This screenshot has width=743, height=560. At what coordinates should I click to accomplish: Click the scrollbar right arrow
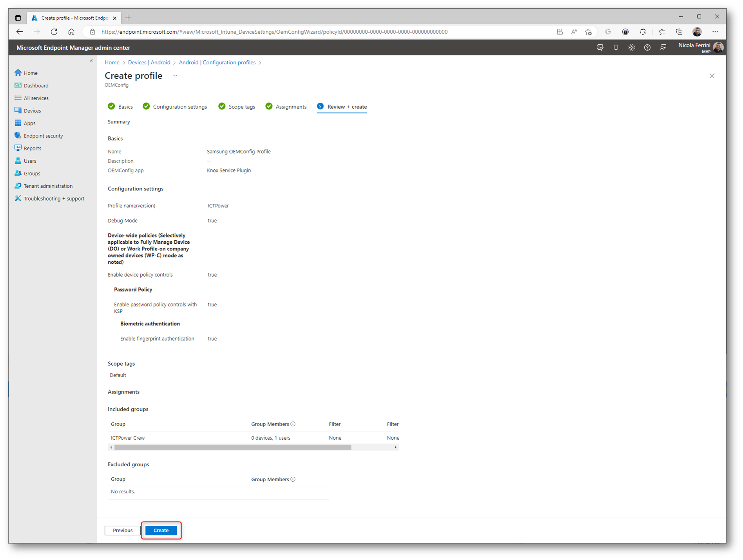click(395, 447)
